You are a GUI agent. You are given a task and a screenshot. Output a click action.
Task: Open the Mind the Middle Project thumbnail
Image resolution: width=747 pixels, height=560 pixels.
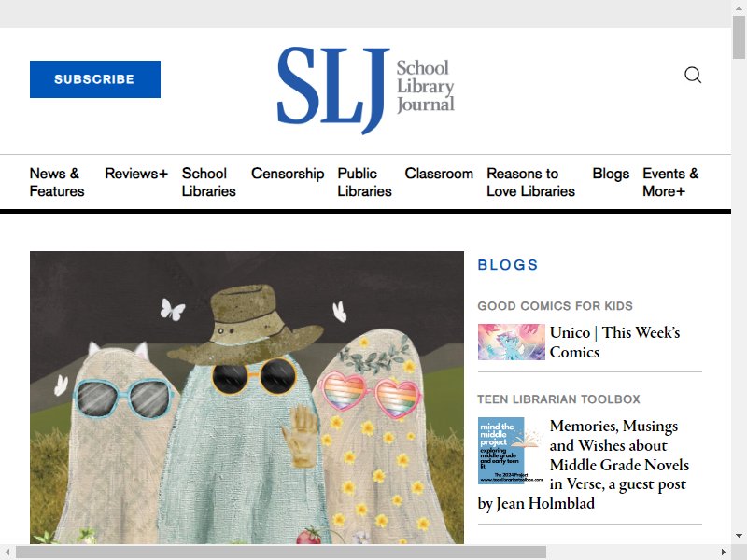(511, 451)
